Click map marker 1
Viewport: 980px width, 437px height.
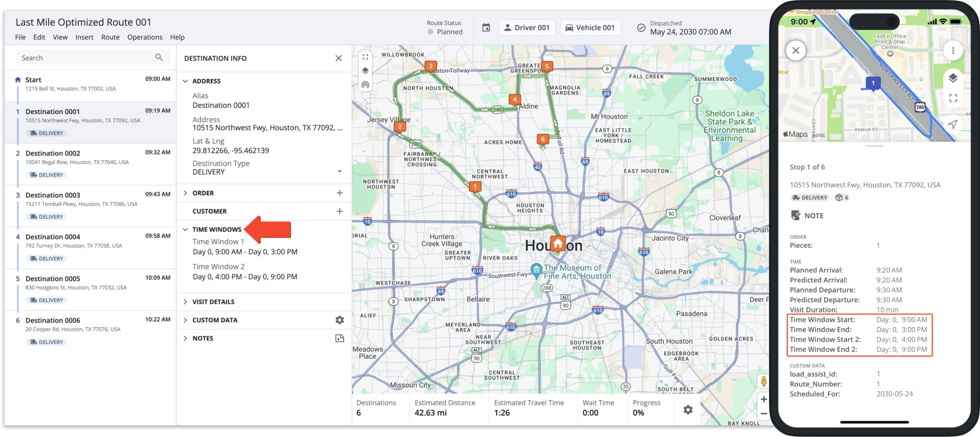click(475, 187)
